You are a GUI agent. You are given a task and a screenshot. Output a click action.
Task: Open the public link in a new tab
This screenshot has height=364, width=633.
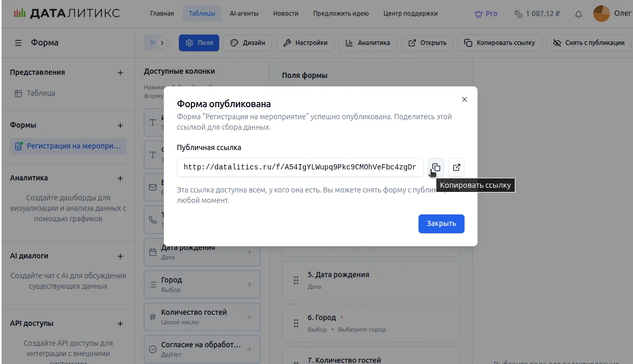(x=457, y=167)
